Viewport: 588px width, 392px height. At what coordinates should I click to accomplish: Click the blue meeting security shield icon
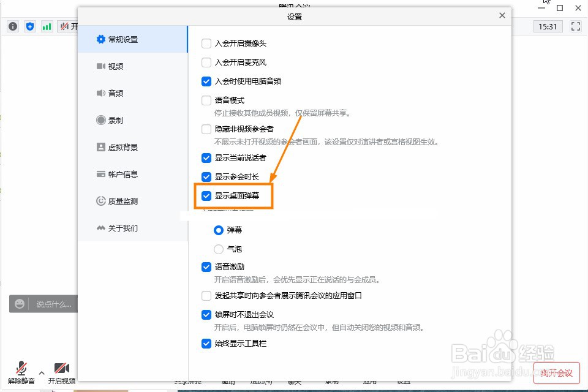29,26
